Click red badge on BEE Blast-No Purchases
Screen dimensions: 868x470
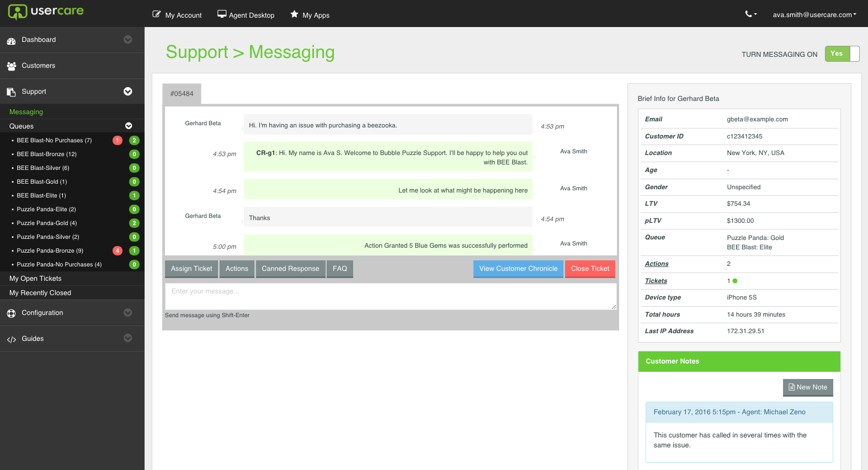pyautogui.click(x=118, y=141)
